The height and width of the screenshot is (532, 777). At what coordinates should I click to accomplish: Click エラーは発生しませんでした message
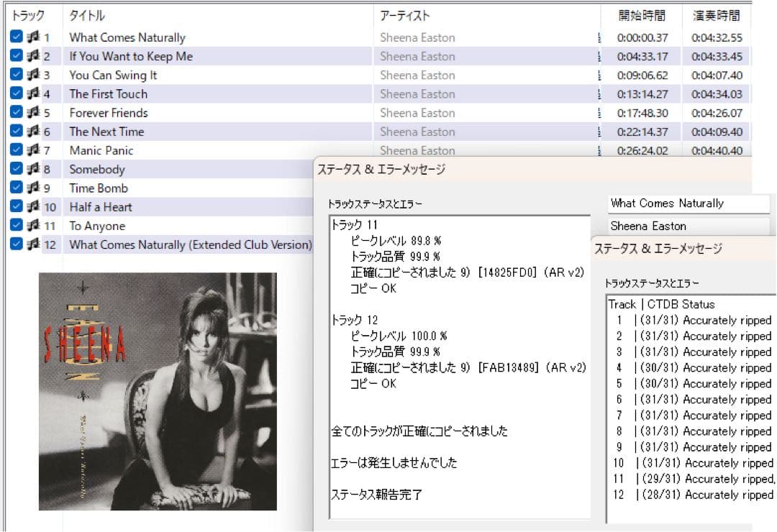click(394, 463)
